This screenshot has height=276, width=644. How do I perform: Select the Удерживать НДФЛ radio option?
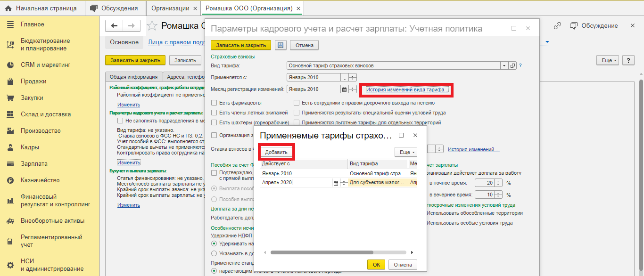coord(215,244)
